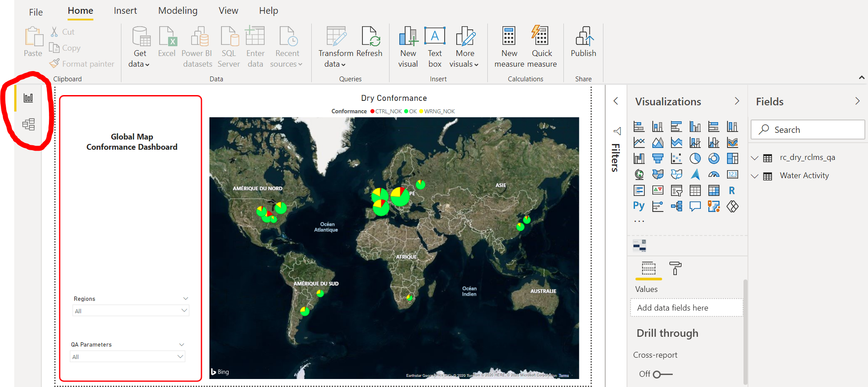Click the SQL Server button

(229, 47)
